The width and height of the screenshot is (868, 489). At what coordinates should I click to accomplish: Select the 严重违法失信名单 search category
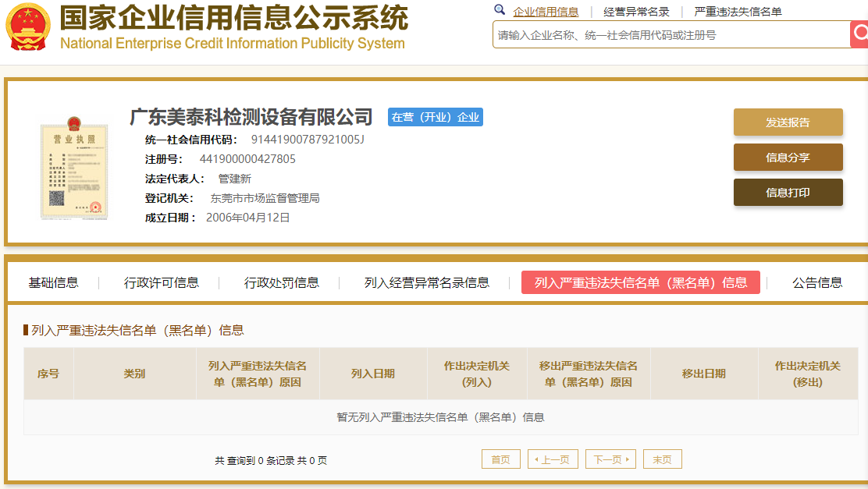[738, 12]
